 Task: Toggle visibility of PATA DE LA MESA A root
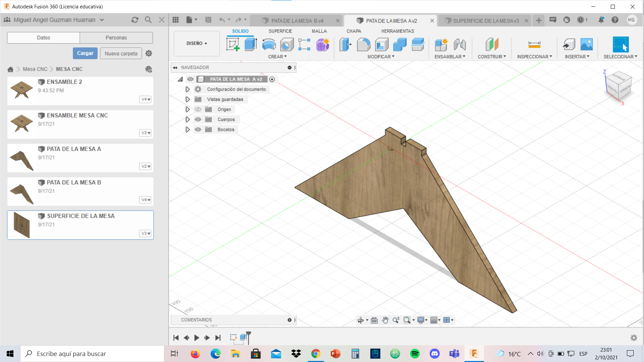[x=190, y=79]
